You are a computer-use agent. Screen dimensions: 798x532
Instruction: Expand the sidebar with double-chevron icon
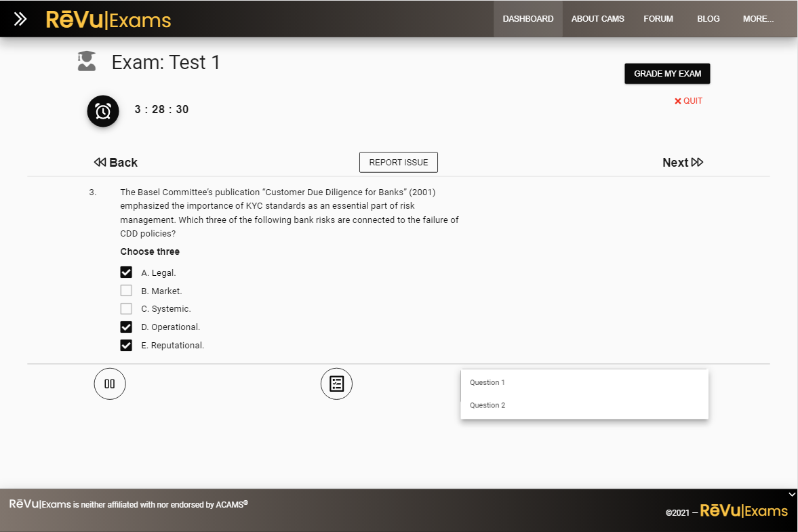coord(20,19)
